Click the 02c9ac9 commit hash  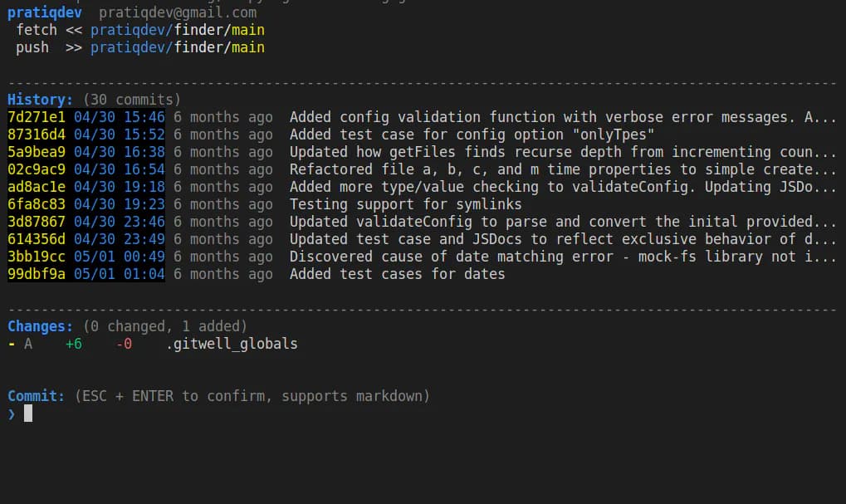[x=36, y=169]
